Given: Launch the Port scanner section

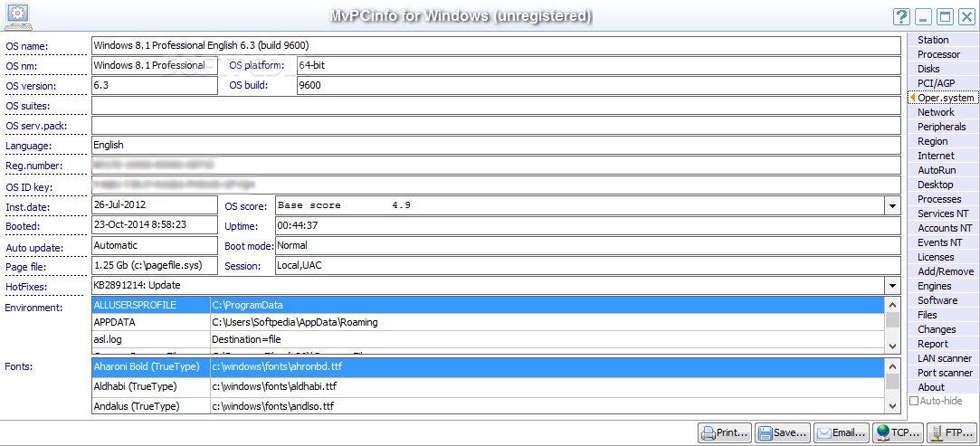Looking at the screenshot, I should [x=942, y=373].
